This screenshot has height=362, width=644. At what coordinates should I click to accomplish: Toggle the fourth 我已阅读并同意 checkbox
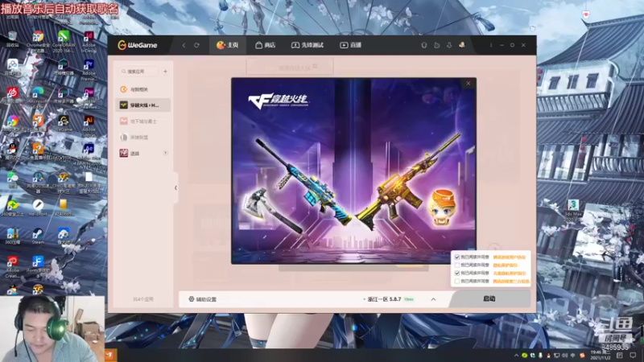[457, 281]
